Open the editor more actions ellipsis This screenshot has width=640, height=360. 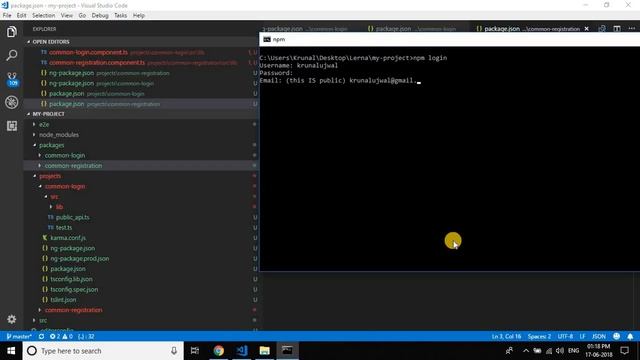click(x=632, y=29)
